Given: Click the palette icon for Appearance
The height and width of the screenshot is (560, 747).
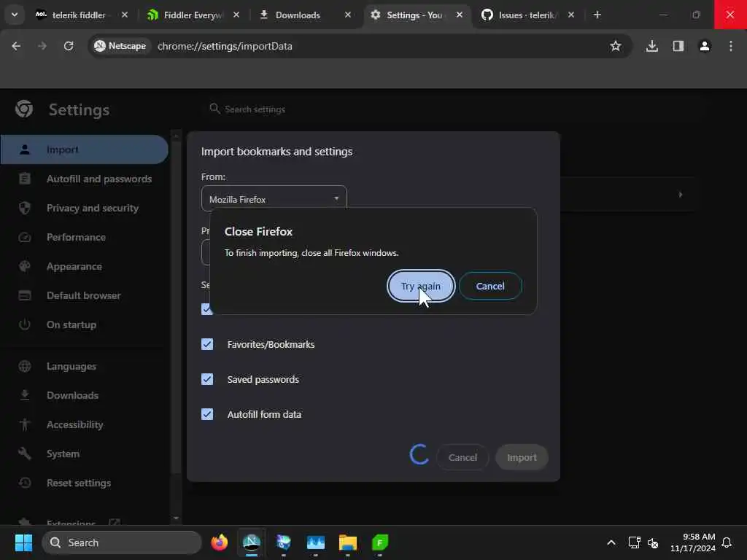Looking at the screenshot, I should [25, 266].
